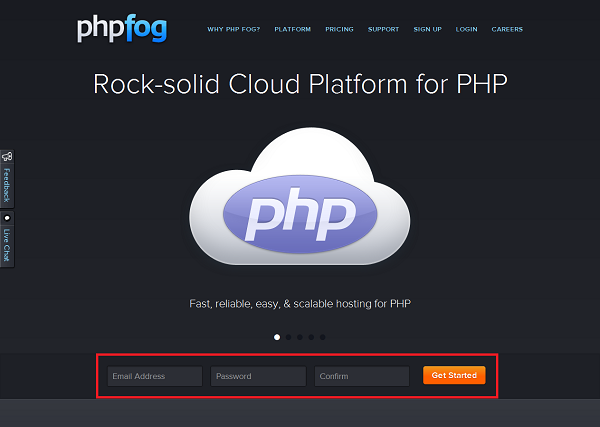Click the phpfog logo
The height and width of the screenshot is (427, 600).
122,28
